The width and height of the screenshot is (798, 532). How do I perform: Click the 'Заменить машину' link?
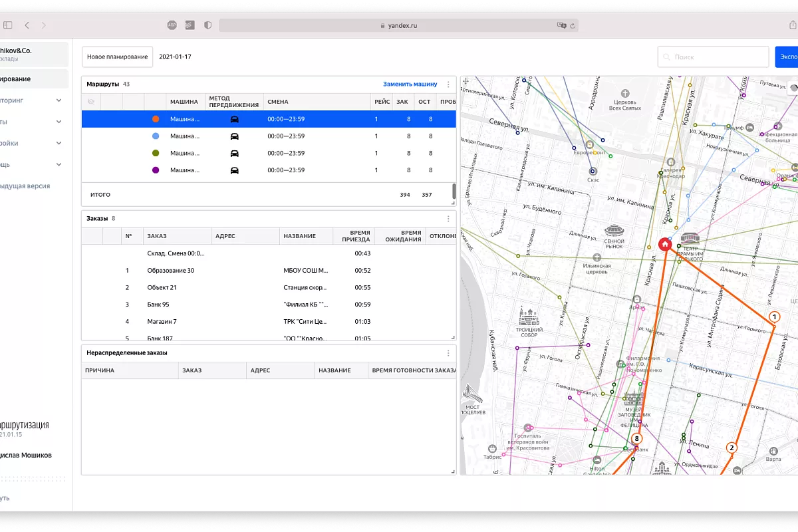click(x=410, y=84)
